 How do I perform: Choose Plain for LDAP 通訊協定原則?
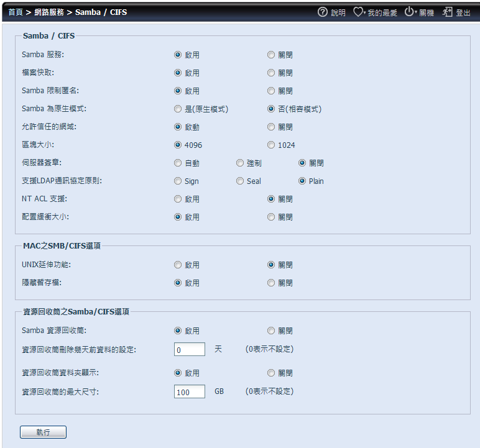tap(302, 181)
